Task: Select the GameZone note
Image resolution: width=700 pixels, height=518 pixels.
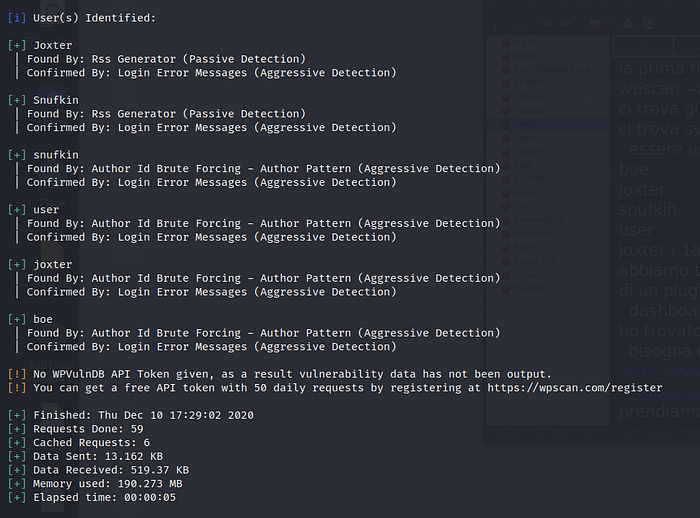Action: 532,274
